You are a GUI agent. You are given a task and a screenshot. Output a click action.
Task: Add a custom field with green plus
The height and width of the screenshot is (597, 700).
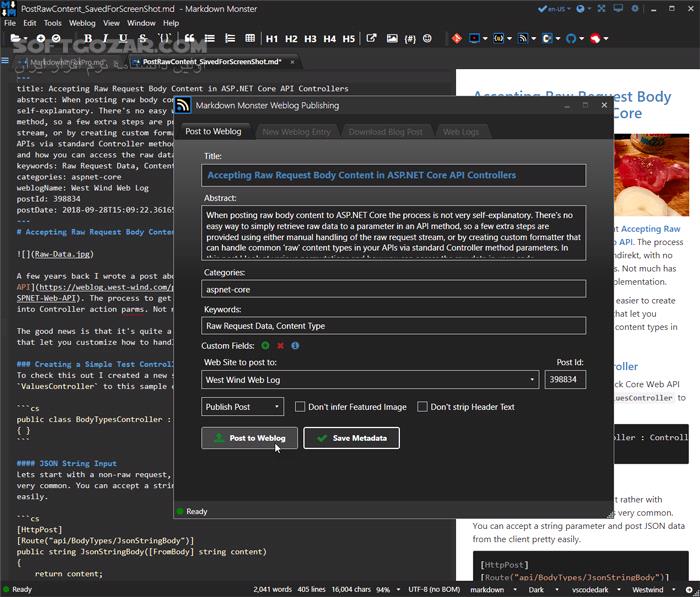tap(265, 345)
